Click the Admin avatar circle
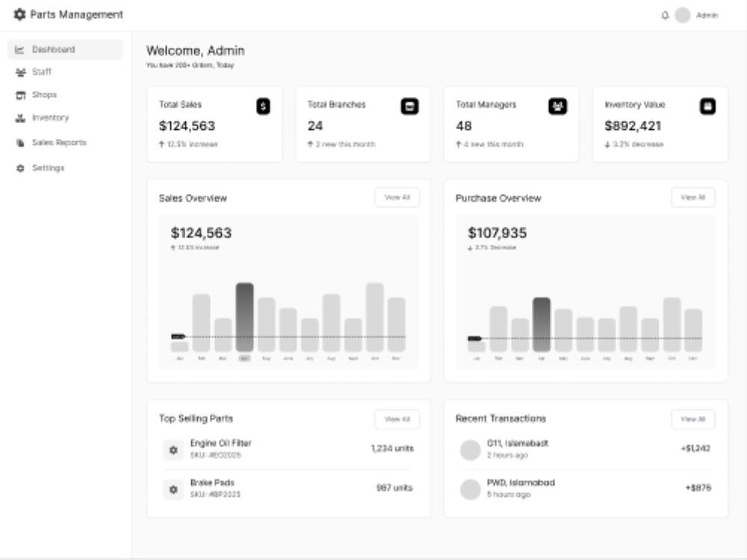 tap(682, 15)
